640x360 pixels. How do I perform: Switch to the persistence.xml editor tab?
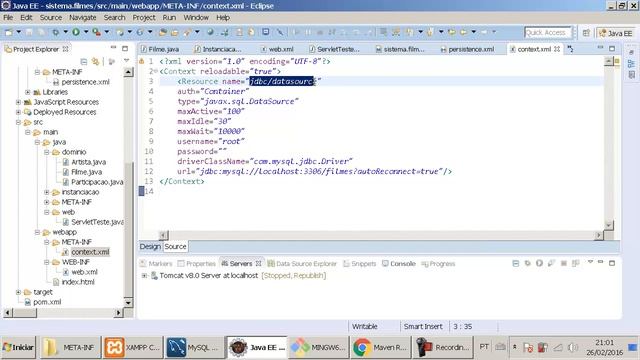coord(467,49)
